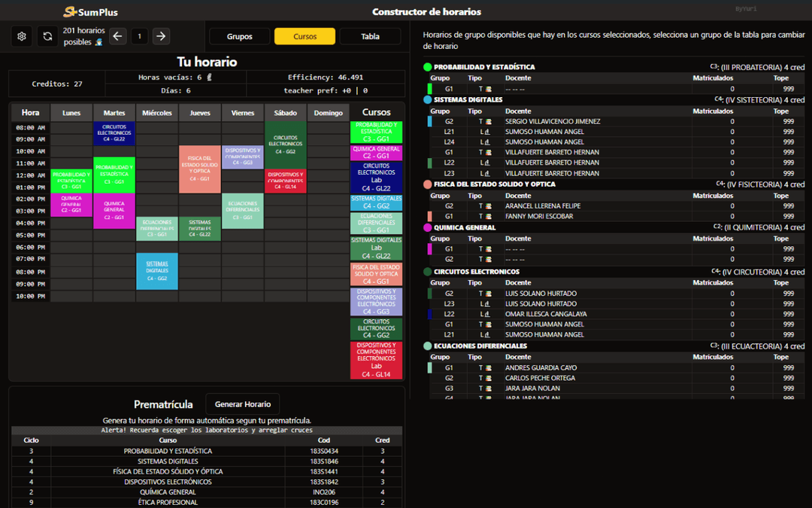Click the schedule number field showing 1

(x=139, y=36)
